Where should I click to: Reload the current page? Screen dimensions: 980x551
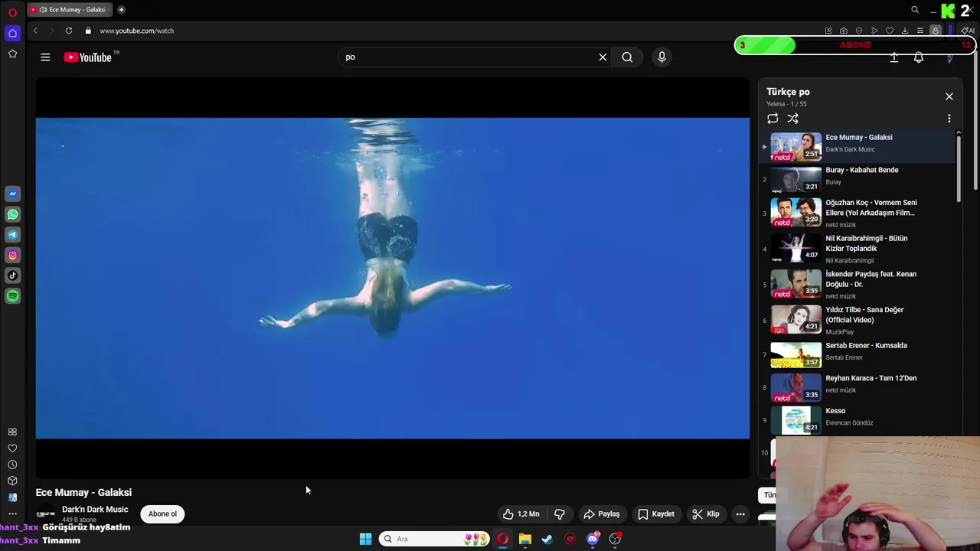69,31
